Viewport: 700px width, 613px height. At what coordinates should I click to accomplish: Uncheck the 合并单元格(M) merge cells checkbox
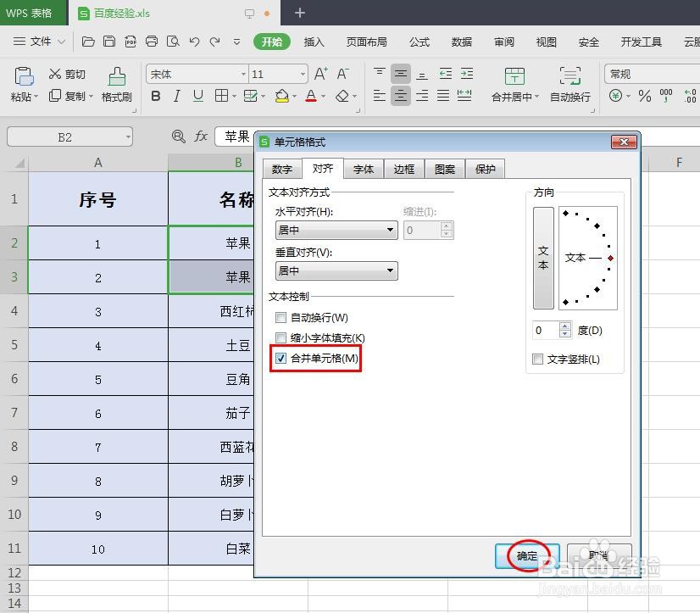[x=281, y=359]
